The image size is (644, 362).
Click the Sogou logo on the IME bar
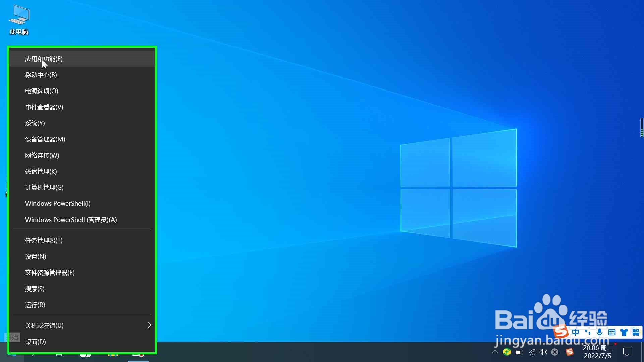coord(560,332)
